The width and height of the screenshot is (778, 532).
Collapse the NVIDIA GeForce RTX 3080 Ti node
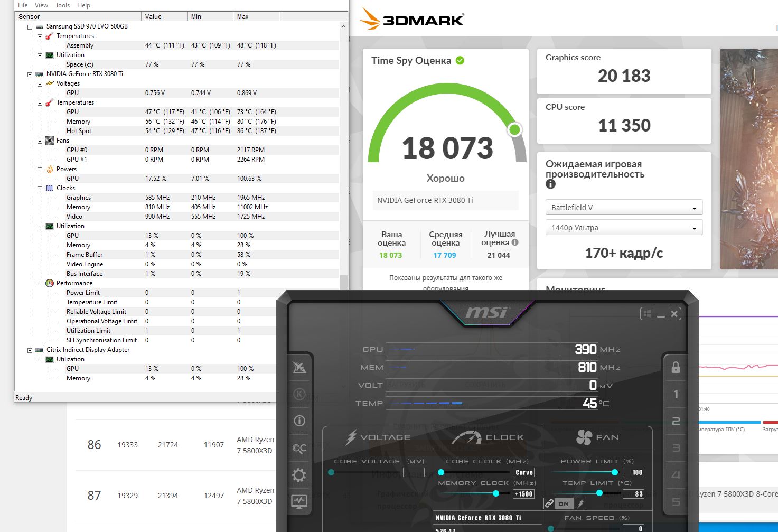pos(30,74)
